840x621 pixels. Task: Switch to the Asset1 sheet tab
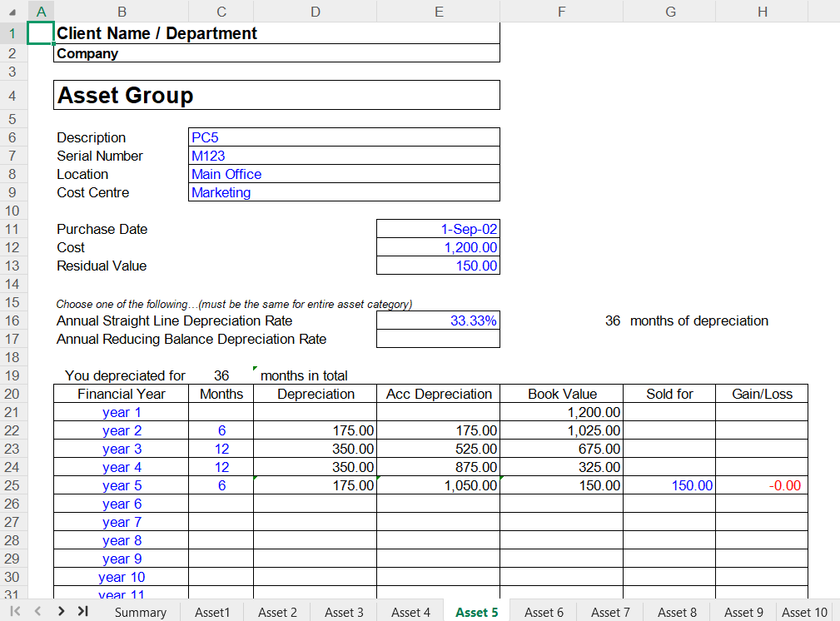[x=212, y=612]
